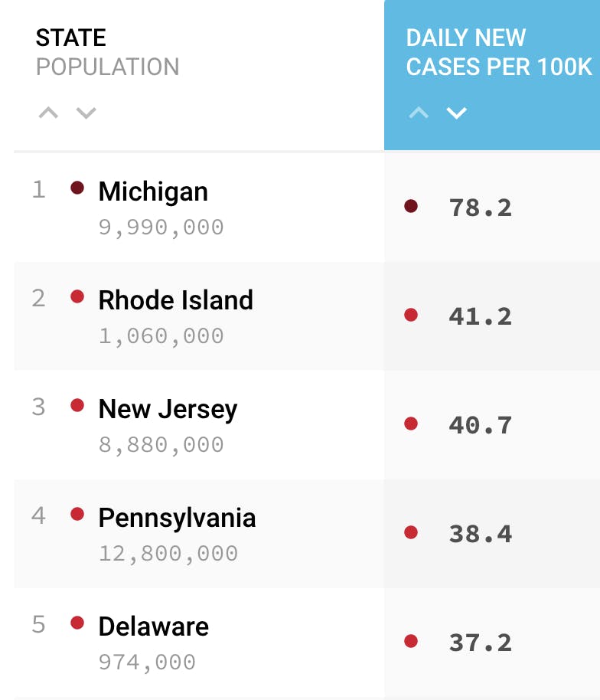This screenshot has height=700, width=600.
Task: Click the red dot beside New Jersey
Action: tap(77, 405)
